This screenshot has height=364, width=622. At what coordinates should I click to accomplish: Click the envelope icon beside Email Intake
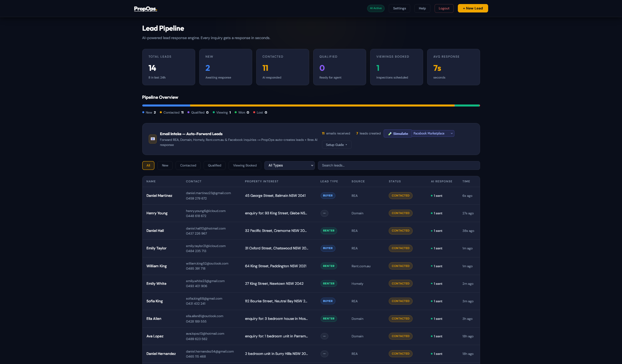(153, 139)
